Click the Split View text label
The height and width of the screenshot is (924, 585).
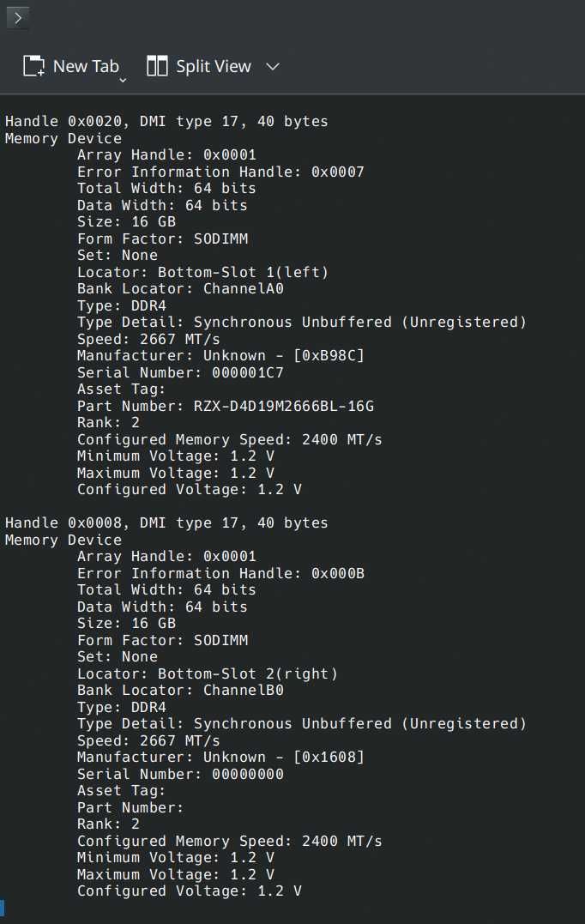[214, 67]
